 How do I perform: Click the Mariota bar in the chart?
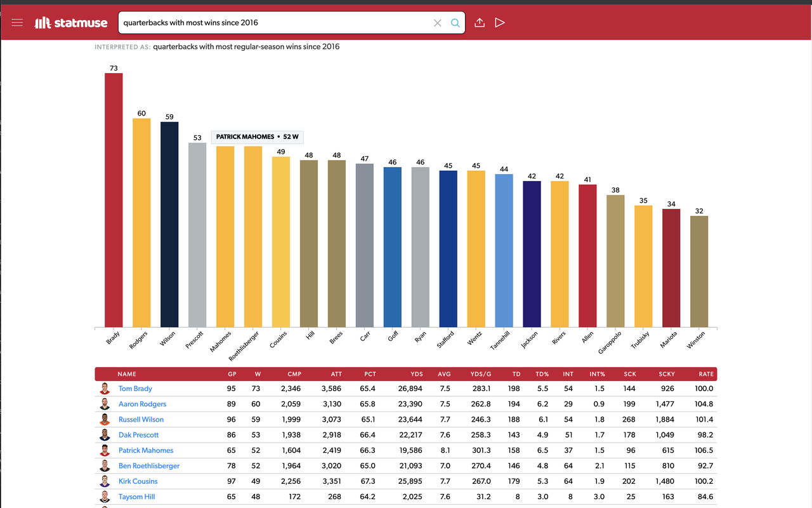672,268
